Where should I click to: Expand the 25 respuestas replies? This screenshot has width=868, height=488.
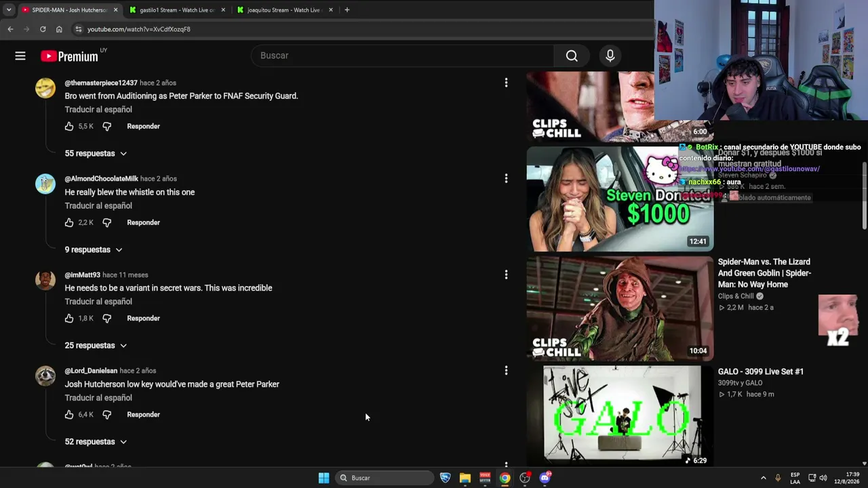click(x=96, y=346)
